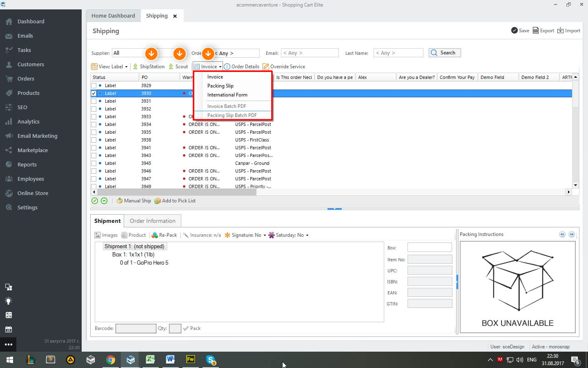Select Invoice from the dropdown menu

(x=215, y=77)
